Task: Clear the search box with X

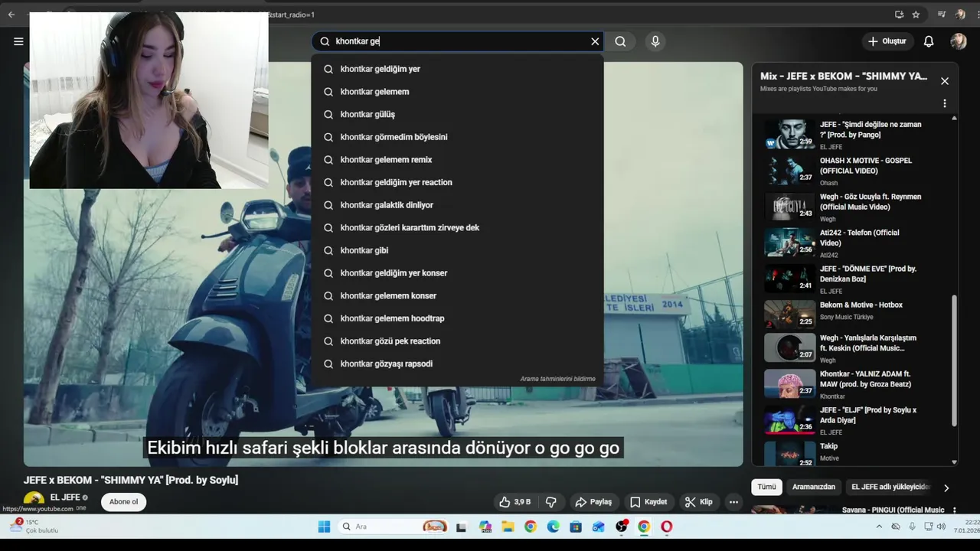Action: click(595, 41)
